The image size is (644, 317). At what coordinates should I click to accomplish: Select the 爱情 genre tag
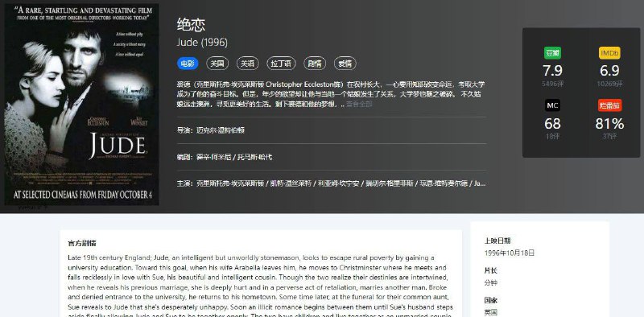coord(345,64)
